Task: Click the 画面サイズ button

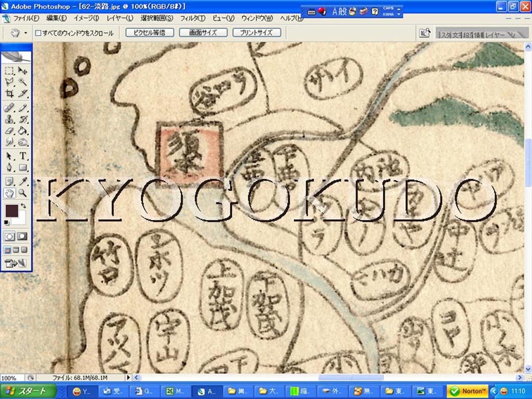Action: 203,33
